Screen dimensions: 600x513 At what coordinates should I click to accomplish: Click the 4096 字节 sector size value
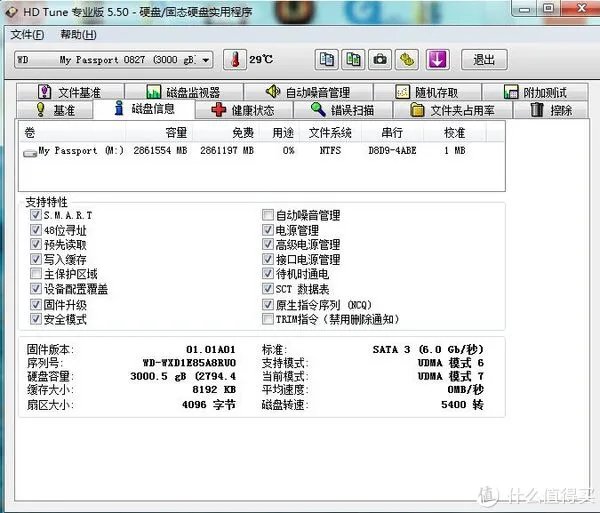click(x=209, y=404)
